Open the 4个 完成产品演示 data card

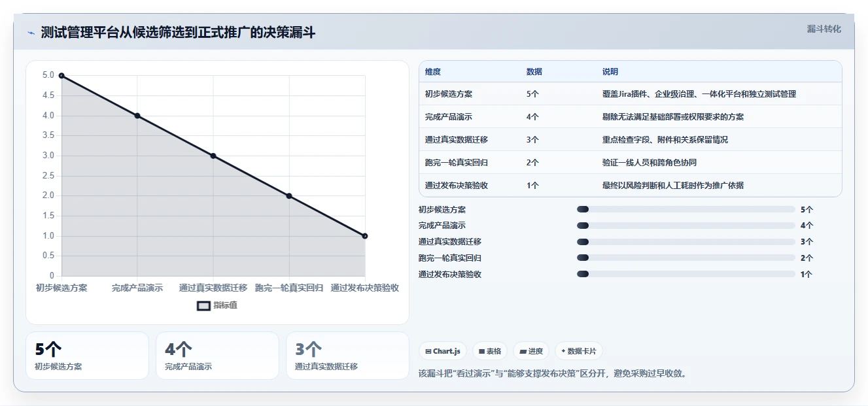point(217,356)
